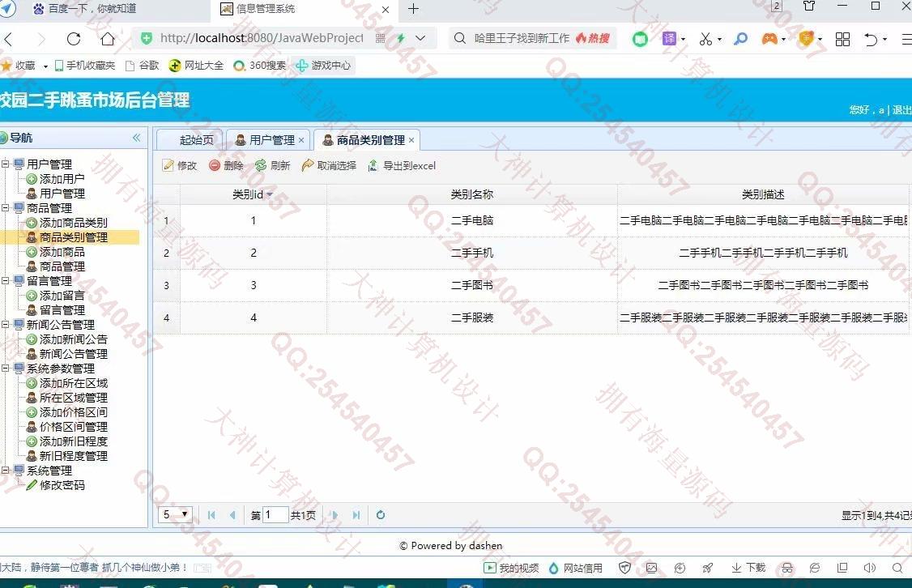Close the 商品类别管理 tab
Screen dimensions: 912x588
(411, 140)
